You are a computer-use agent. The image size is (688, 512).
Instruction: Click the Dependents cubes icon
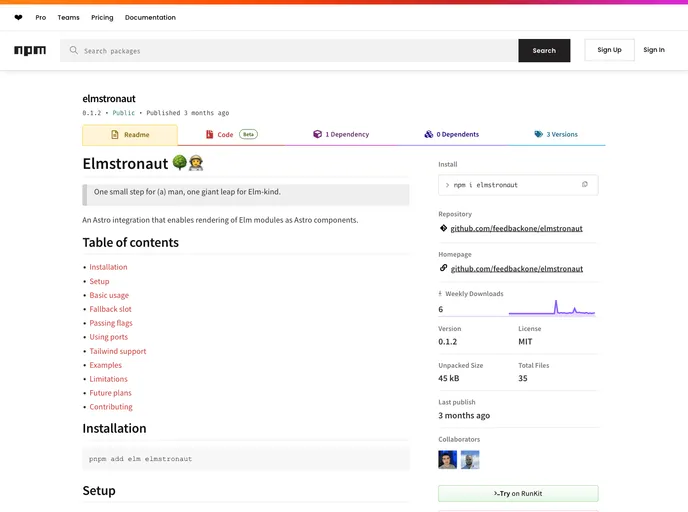click(x=429, y=134)
